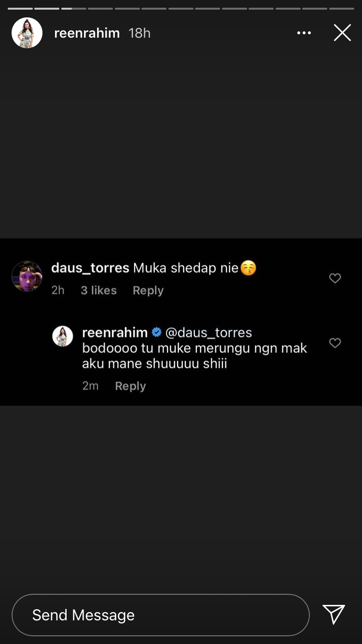
Task: Open the three-dot story options menu
Action: (304, 33)
